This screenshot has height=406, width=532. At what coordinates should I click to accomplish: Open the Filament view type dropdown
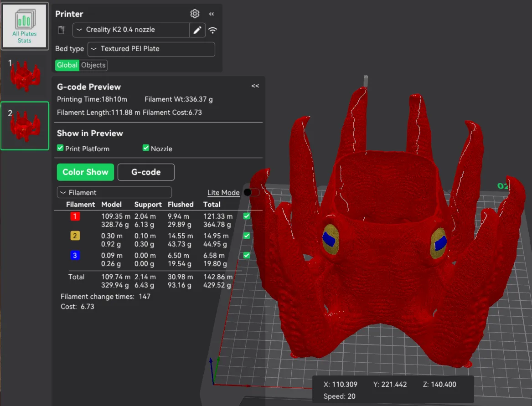point(114,192)
